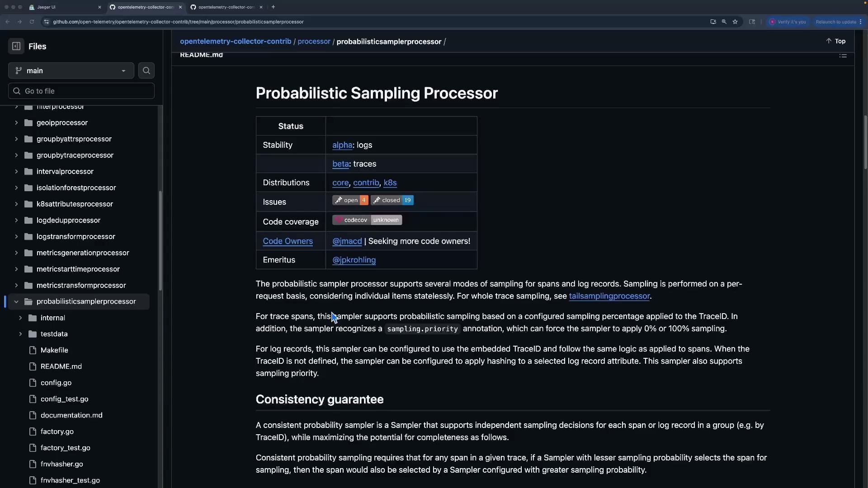The width and height of the screenshot is (868, 488).
Task: Go forward in browser history
Action: [x=19, y=22]
